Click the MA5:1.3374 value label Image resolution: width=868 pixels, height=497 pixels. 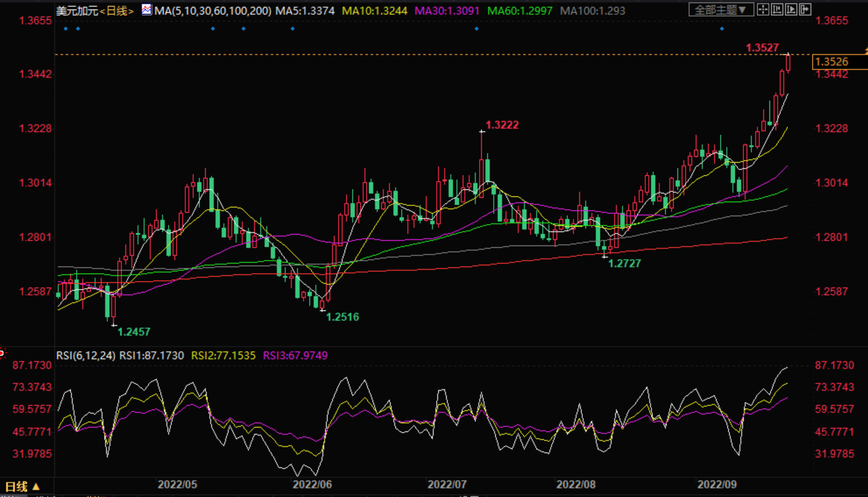pyautogui.click(x=305, y=11)
